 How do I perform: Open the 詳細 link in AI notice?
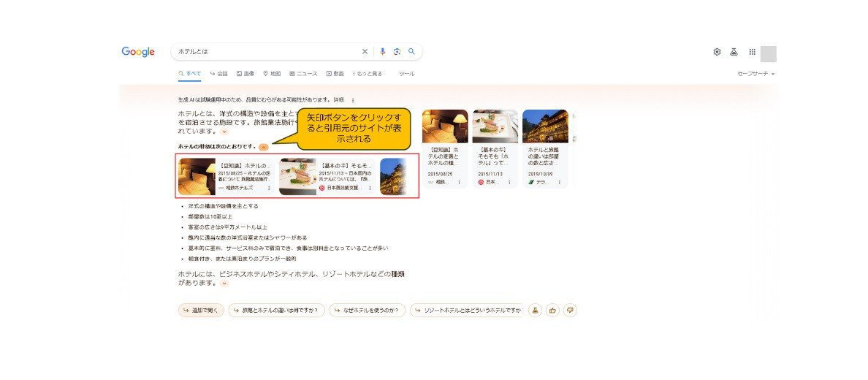pyautogui.click(x=338, y=100)
